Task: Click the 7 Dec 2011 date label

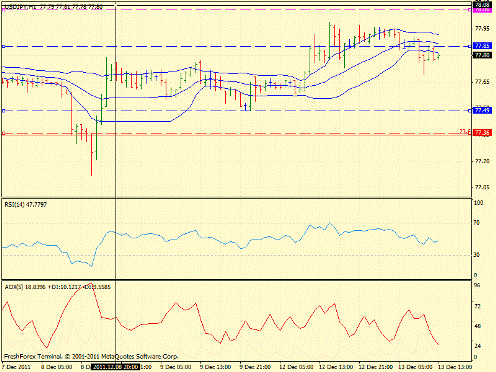Action: point(17,367)
